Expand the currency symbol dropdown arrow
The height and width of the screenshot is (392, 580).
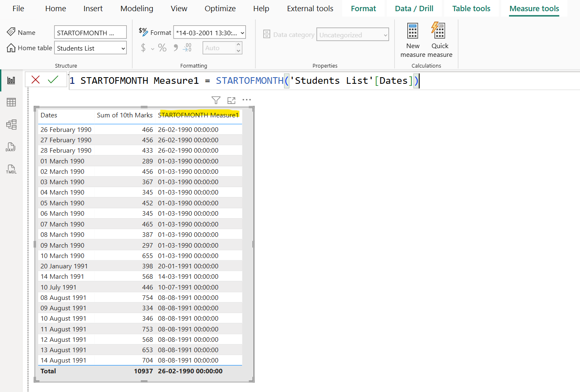pos(152,49)
